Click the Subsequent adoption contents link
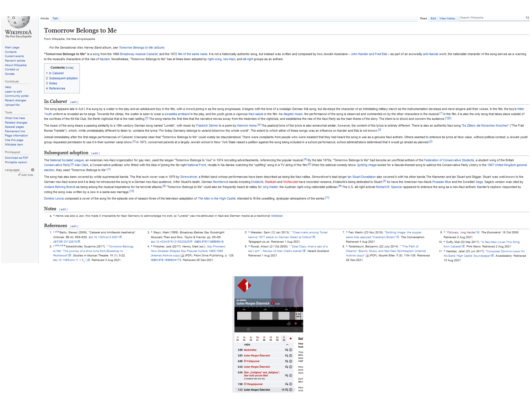Image resolution: width=532 pixels, height=399 pixels. tap(63, 78)
